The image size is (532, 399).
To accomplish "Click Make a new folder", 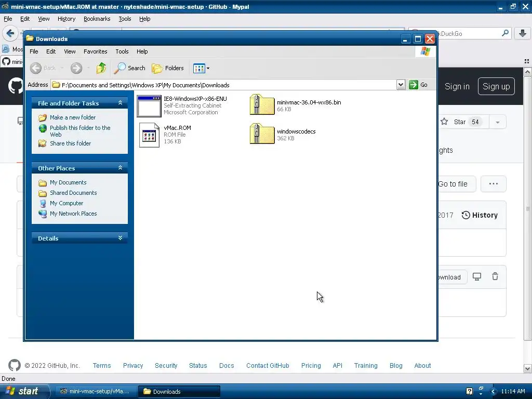I will point(73,117).
